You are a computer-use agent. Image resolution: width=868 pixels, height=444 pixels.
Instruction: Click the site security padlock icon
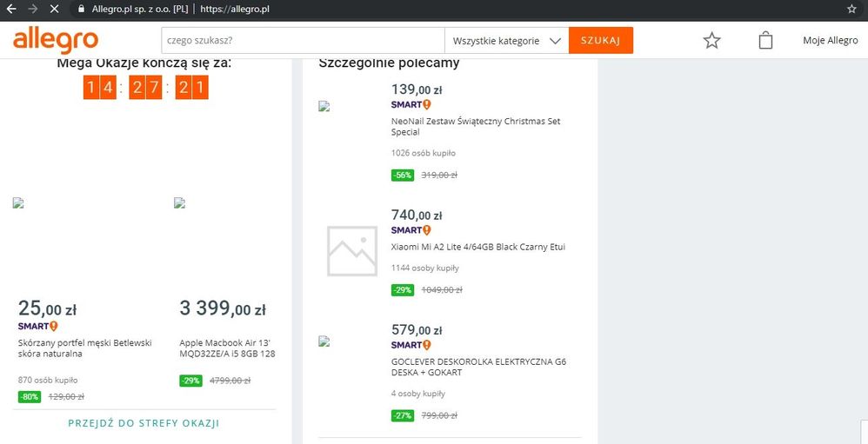80,9
